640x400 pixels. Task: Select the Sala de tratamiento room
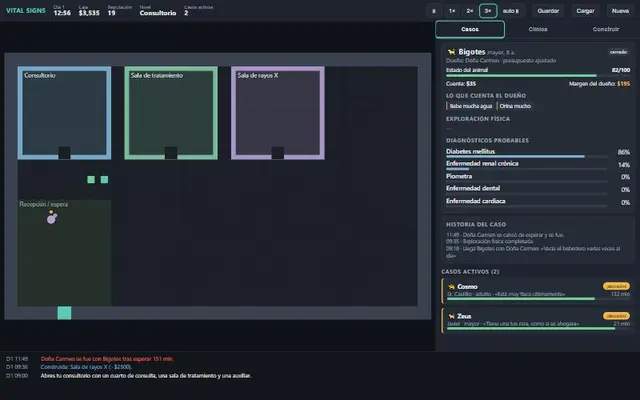pyautogui.click(x=171, y=113)
